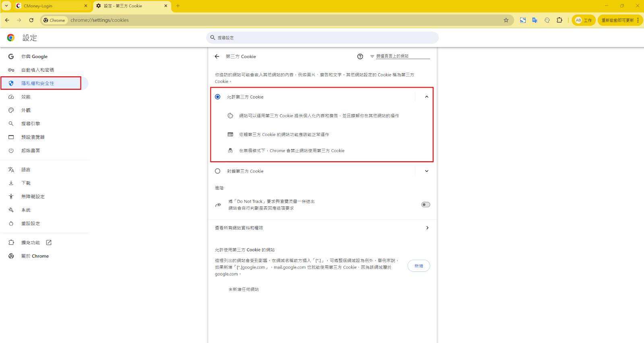Open 查看所有網站資料和權限 row

322,228
